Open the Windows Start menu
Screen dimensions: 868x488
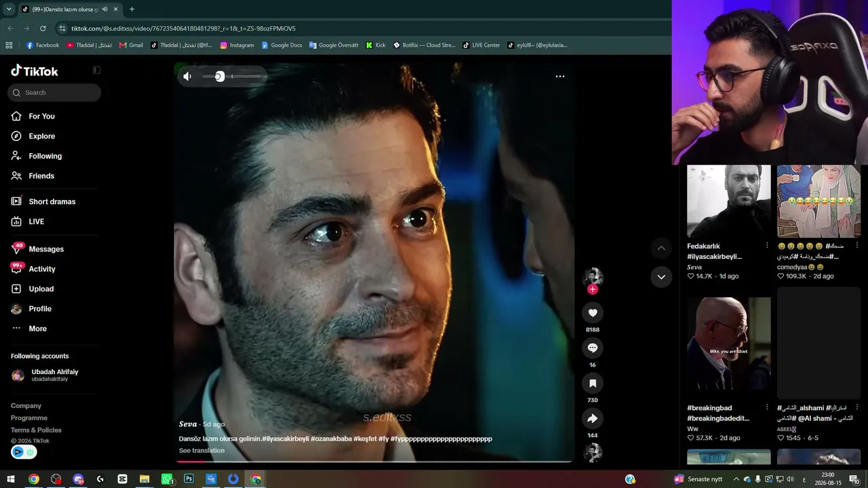click(x=11, y=479)
